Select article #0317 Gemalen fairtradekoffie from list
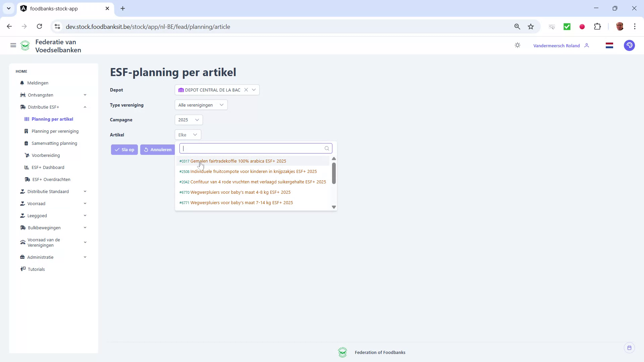644x362 pixels. [233, 161]
